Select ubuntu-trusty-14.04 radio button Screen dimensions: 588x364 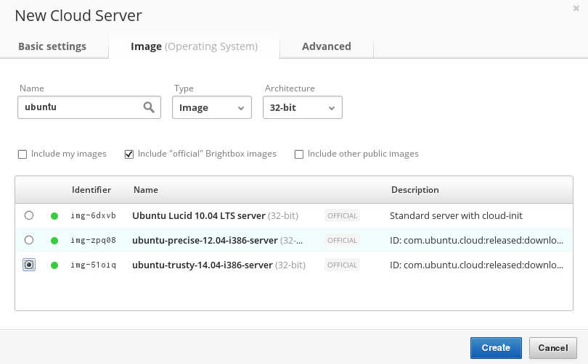[29, 265]
